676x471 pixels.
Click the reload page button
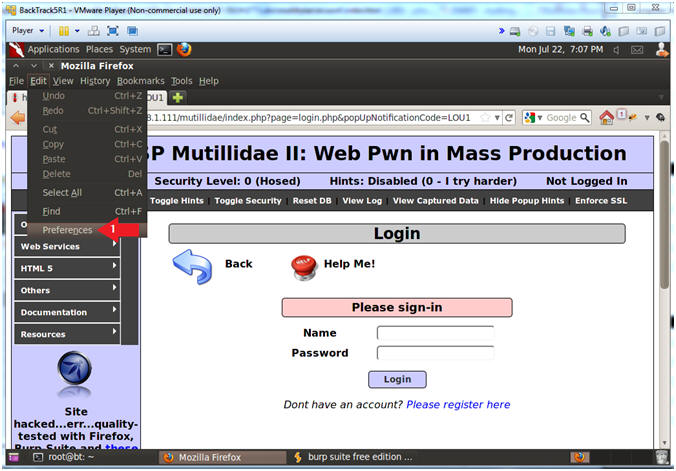pos(509,117)
